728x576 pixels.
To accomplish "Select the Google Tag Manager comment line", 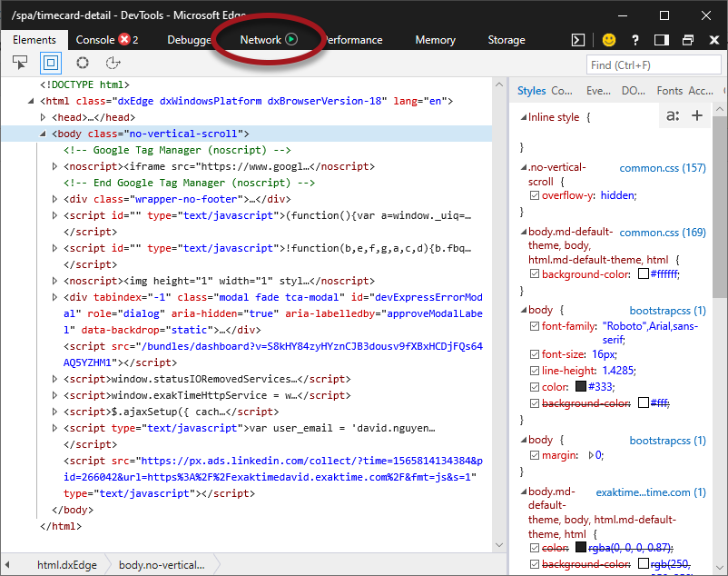I will 177,150.
